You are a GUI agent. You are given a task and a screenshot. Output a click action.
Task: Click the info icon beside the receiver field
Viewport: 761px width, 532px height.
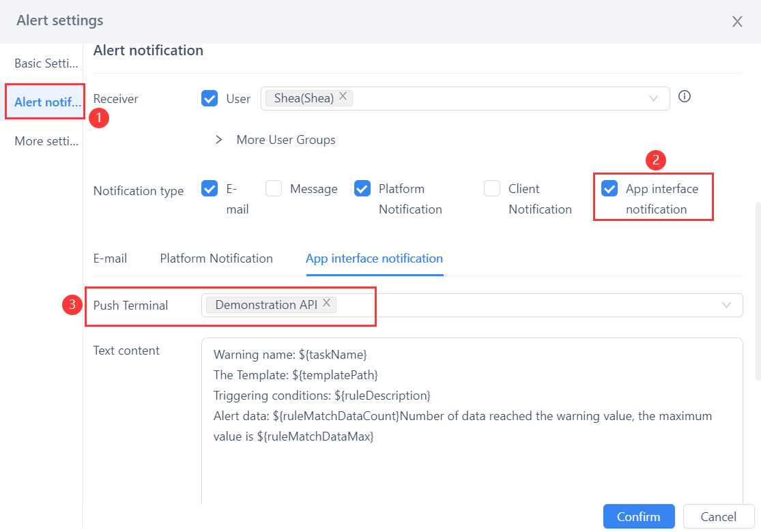[x=685, y=96]
